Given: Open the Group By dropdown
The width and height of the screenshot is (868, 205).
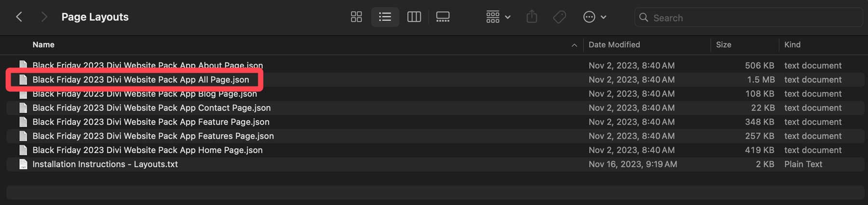Looking at the screenshot, I should click(x=498, y=17).
